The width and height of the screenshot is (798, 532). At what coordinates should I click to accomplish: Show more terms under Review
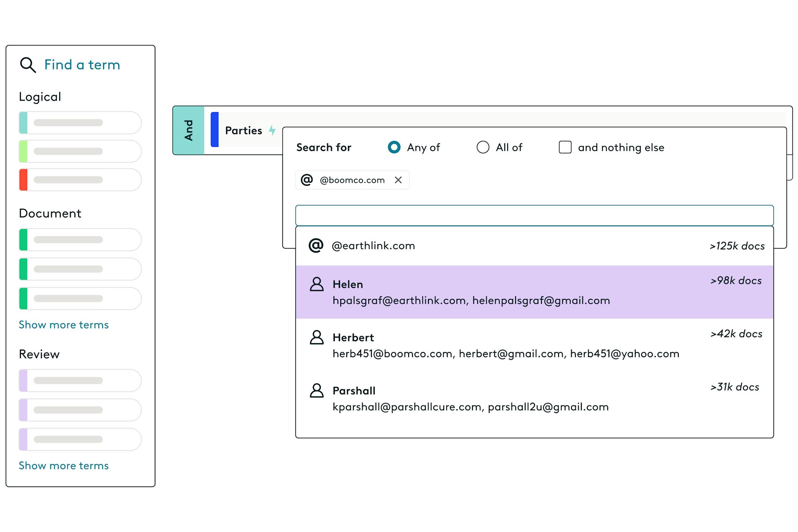click(x=64, y=466)
